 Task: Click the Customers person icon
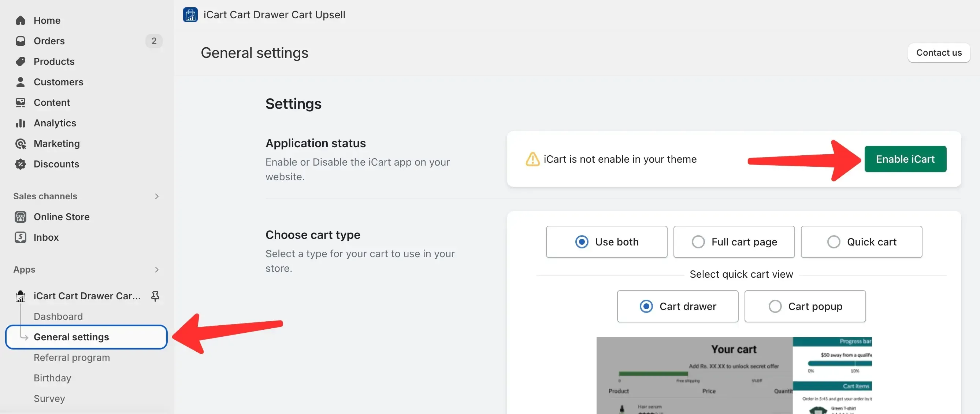tap(21, 82)
